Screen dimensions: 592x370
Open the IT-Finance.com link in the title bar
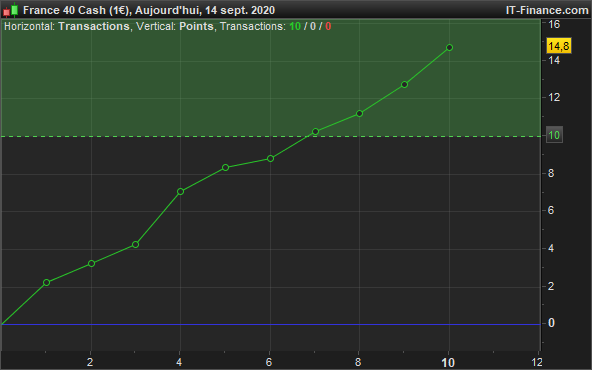click(x=547, y=10)
